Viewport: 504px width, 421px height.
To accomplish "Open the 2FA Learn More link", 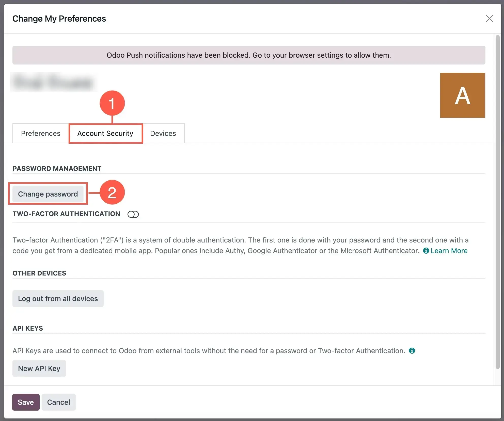I will point(449,251).
